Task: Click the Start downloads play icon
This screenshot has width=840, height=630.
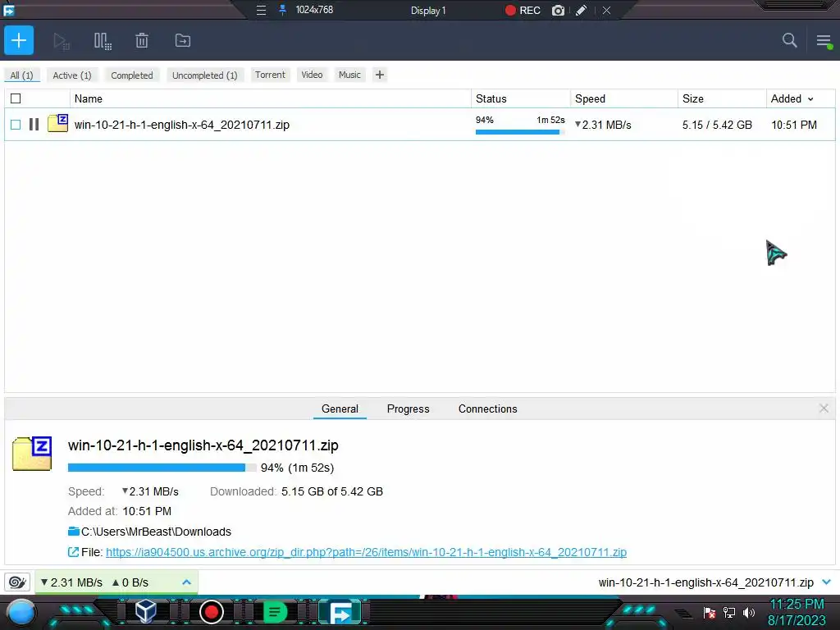Action: tap(61, 41)
